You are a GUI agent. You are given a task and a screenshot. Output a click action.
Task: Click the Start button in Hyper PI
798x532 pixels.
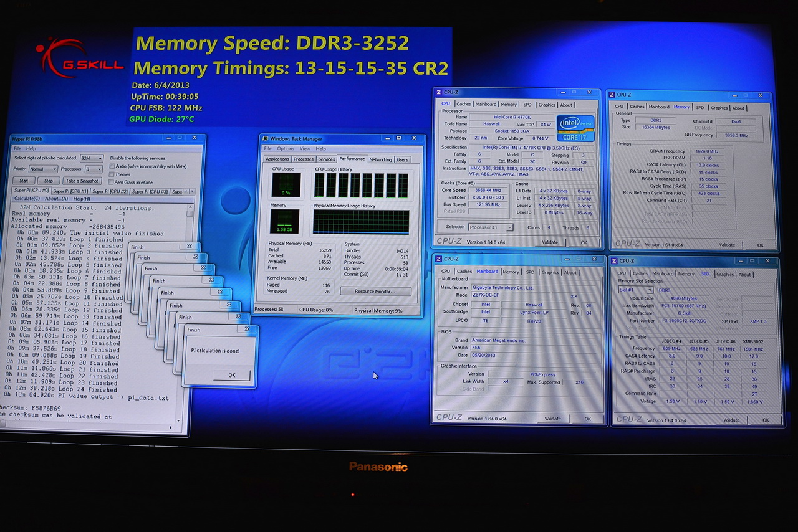(x=23, y=181)
